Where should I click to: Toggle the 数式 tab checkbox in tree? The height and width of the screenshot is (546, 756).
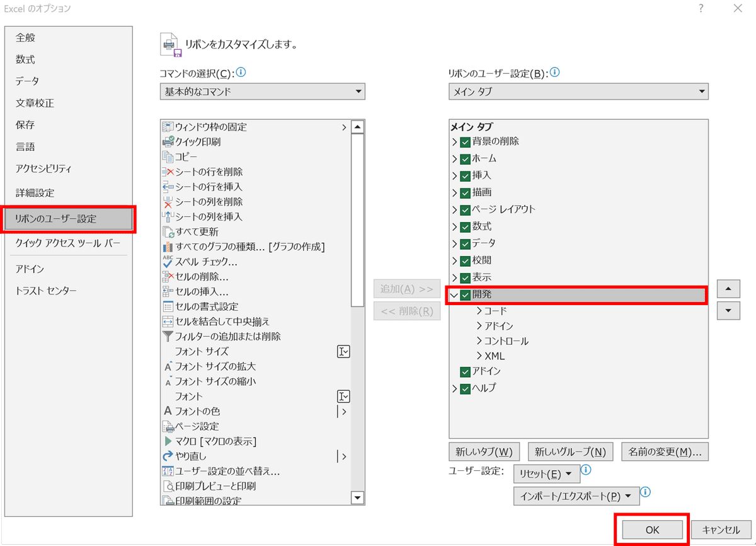point(466,227)
